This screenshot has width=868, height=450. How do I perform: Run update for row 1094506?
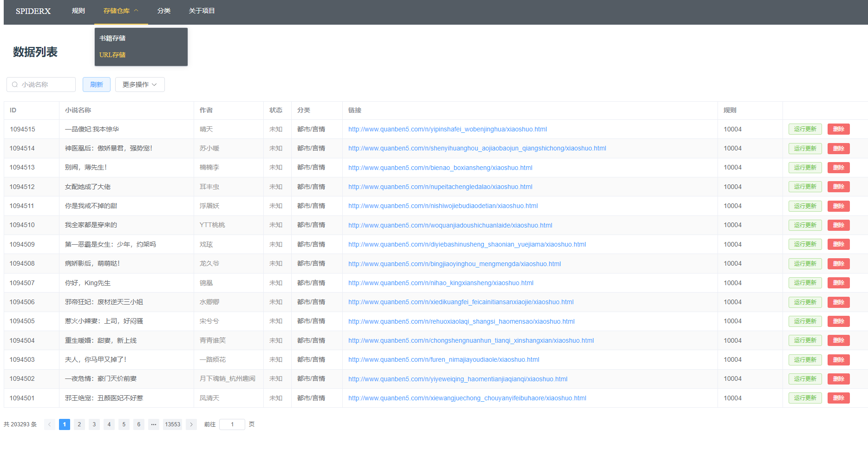point(805,302)
